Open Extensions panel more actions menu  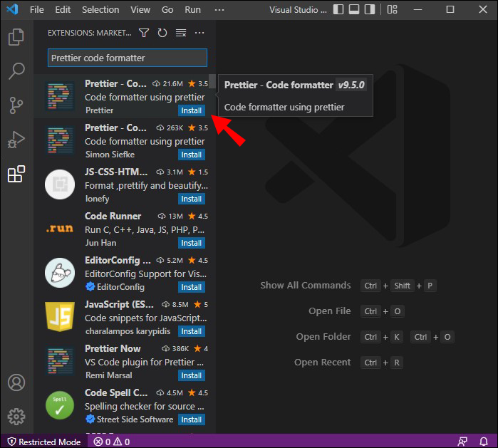tap(199, 33)
